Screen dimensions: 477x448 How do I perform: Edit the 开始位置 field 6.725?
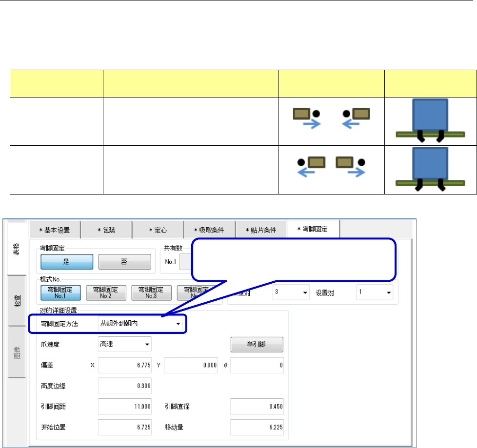click(125, 427)
